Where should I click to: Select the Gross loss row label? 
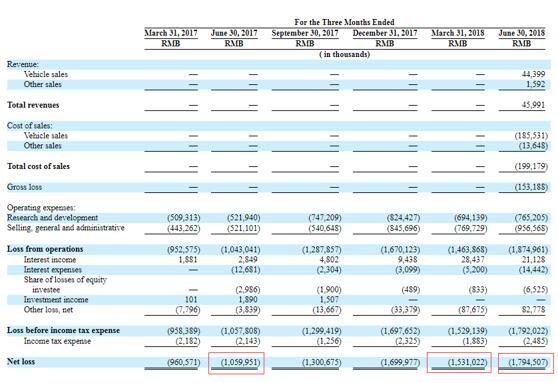tap(24, 187)
